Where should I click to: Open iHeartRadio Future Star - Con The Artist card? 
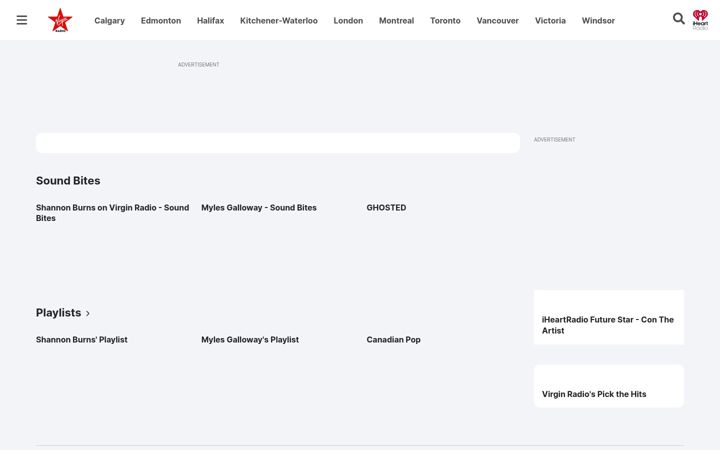click(x=609, y=317)
